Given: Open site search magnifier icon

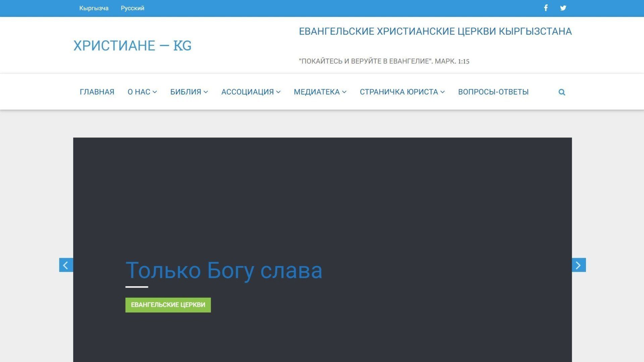Looking at the screenshot, I should click(x=562, y=92).
